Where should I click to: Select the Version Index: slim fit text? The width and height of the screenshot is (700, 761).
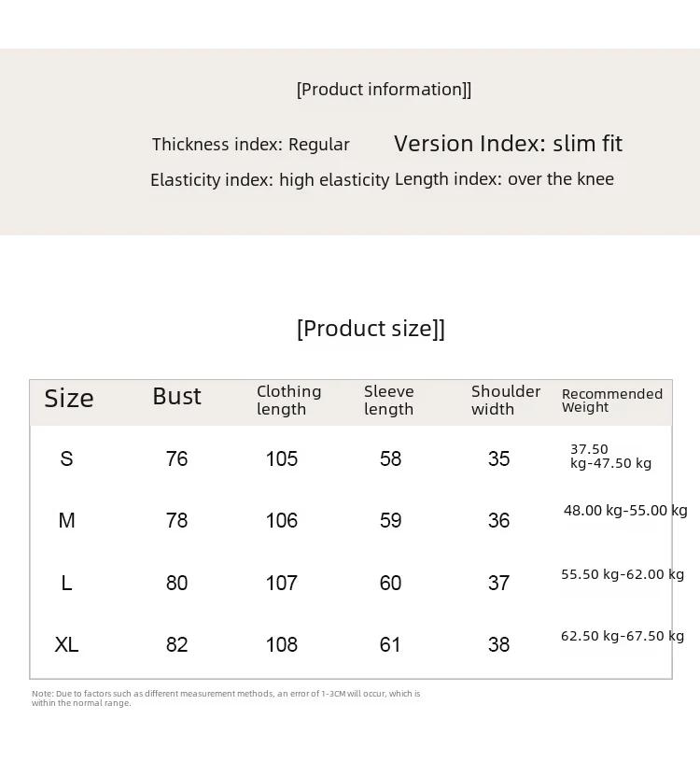pos(508,144)
